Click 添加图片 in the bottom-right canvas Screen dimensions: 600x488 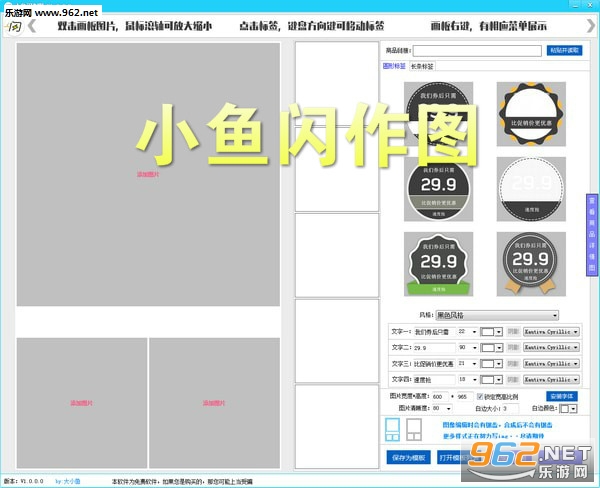click(214, 403)
